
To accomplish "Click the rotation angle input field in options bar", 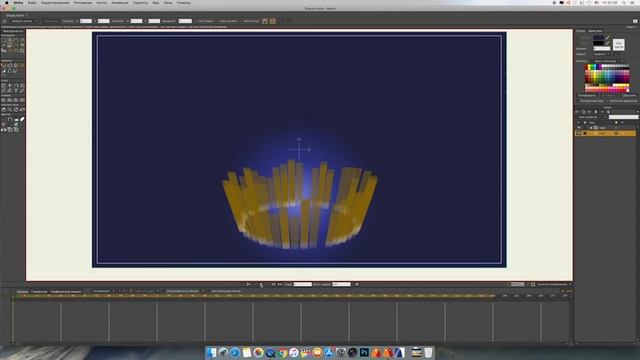I will point(185,21).
